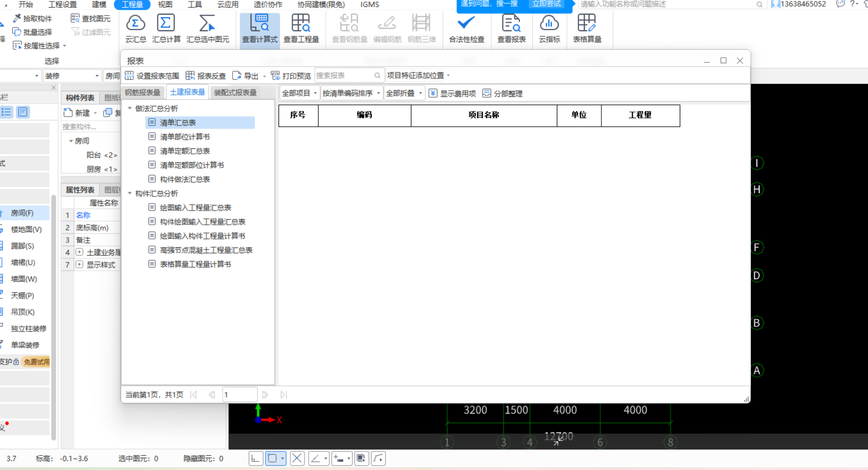Open 全部折叠 dropdown
This screenshot has width=868, height=470.
coord(404,94)
